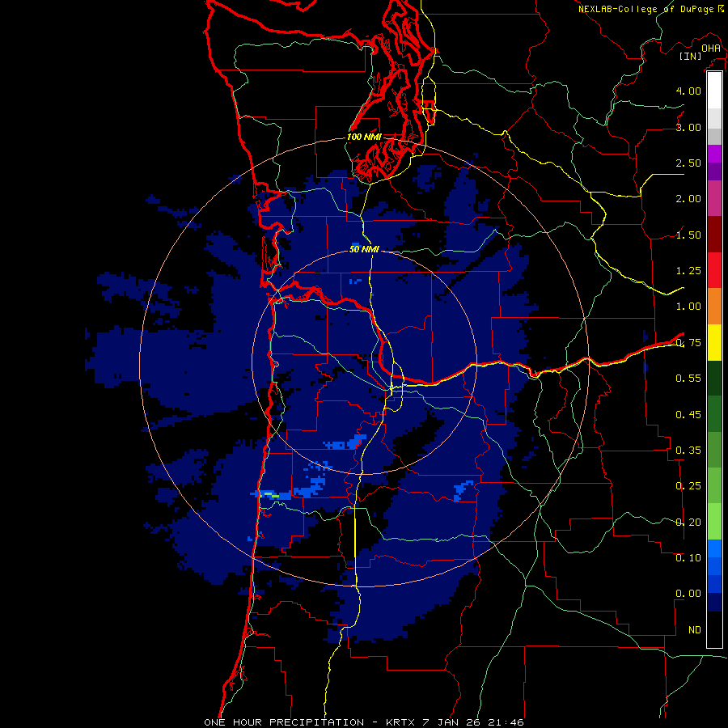Screen dimensions: 728x728
Task: Click the "ONE HOUR PRECIPITATION" caption text
Action: pyautogui.click(x=284, y=722)
